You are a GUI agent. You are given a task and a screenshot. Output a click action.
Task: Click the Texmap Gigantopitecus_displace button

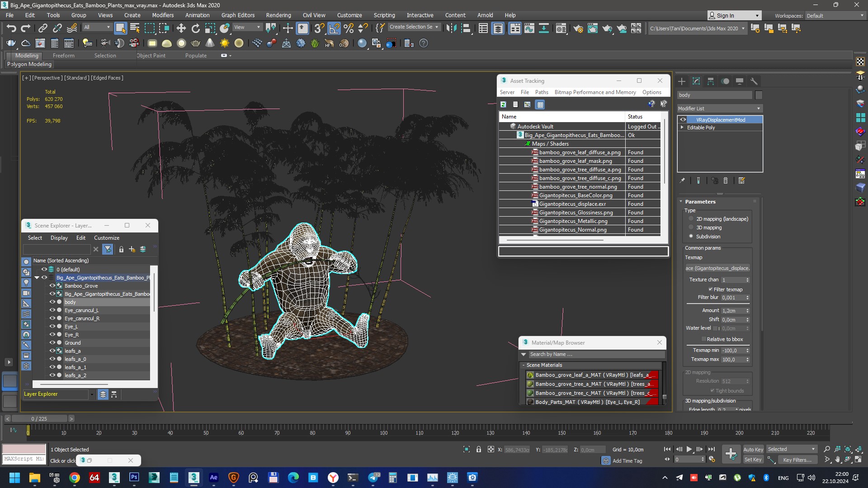point(717,268)
